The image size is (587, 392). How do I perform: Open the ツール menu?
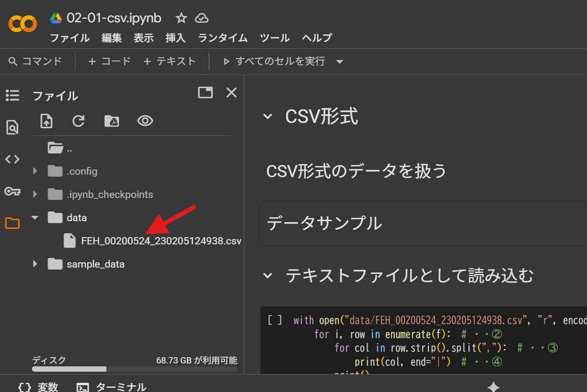tap(274, 38)
